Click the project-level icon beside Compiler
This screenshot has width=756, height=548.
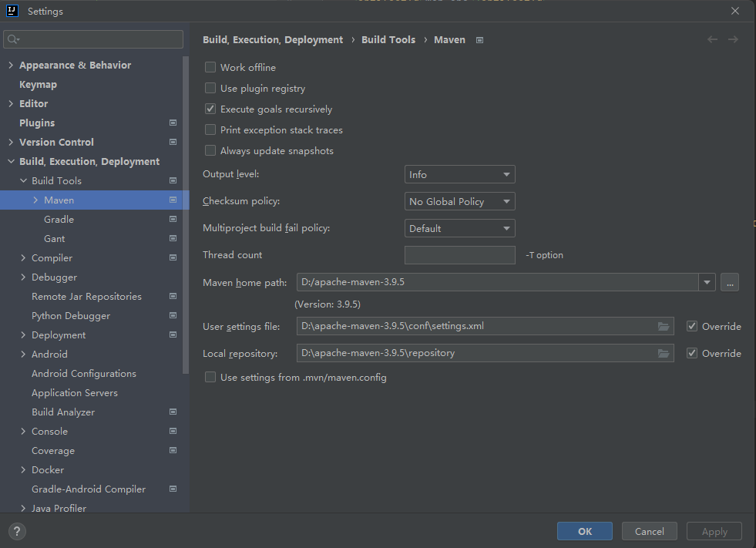pos(173,257)
